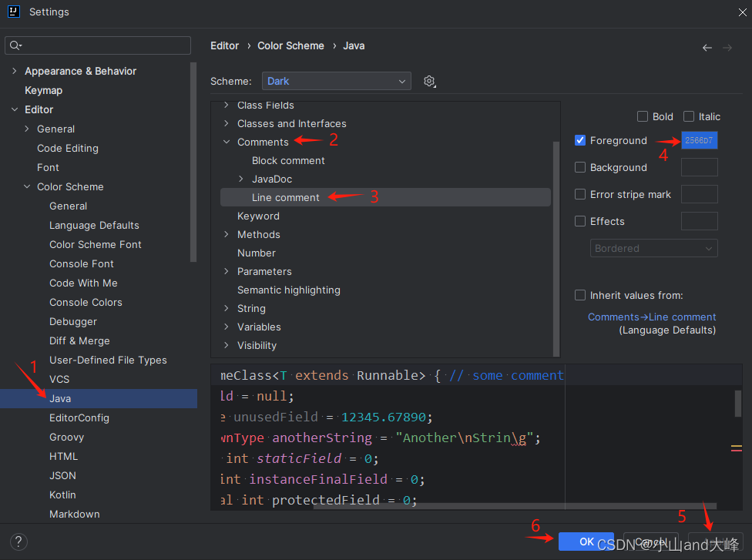Click Editor in the breadcrumb
The width and height of the screenshot is (752, 560).
(224, 45)
